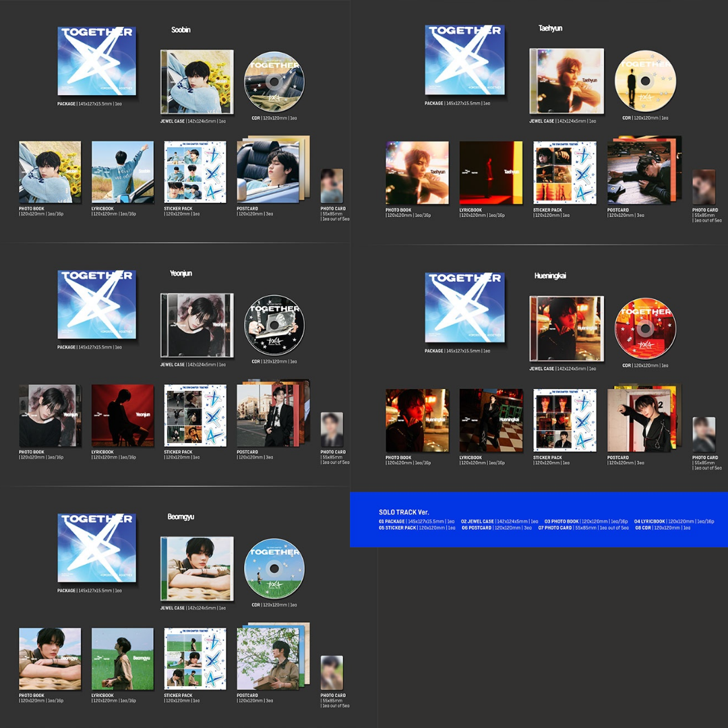
Task: Click the SOLO TRACK Ver. banner title
Action: [404, 512]
